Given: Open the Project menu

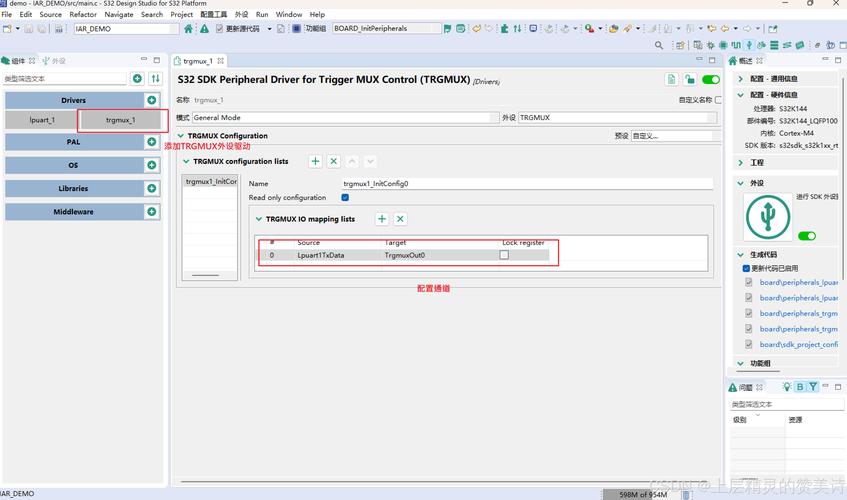Looking at the screenshot, I should [x=181, y=15].
